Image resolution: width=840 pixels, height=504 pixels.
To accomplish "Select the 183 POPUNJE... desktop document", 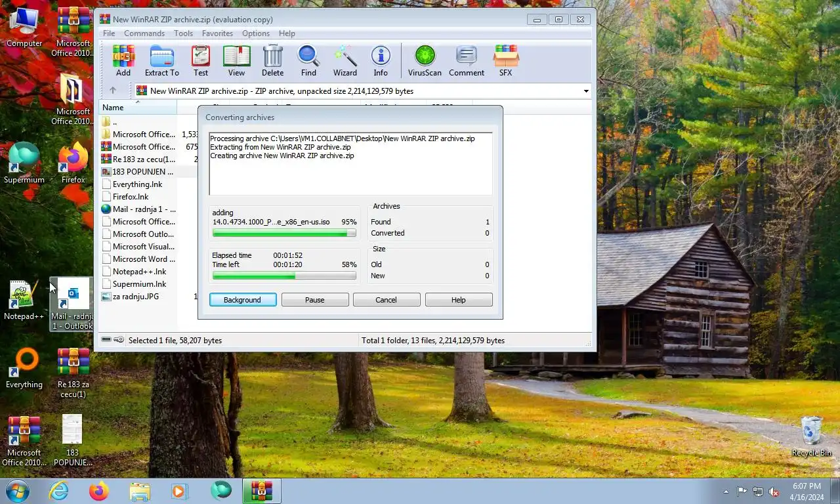I will pos(73,440).
